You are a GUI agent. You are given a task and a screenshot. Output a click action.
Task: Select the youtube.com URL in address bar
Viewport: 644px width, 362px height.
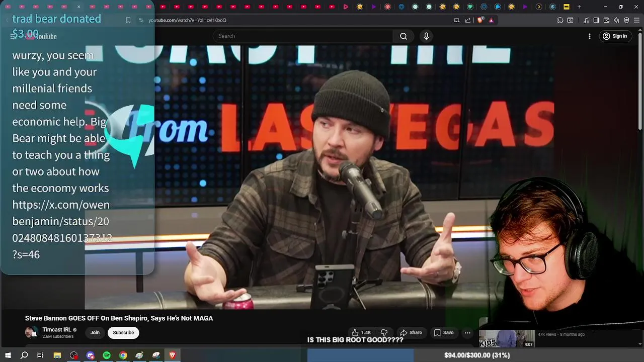point(187,20)
